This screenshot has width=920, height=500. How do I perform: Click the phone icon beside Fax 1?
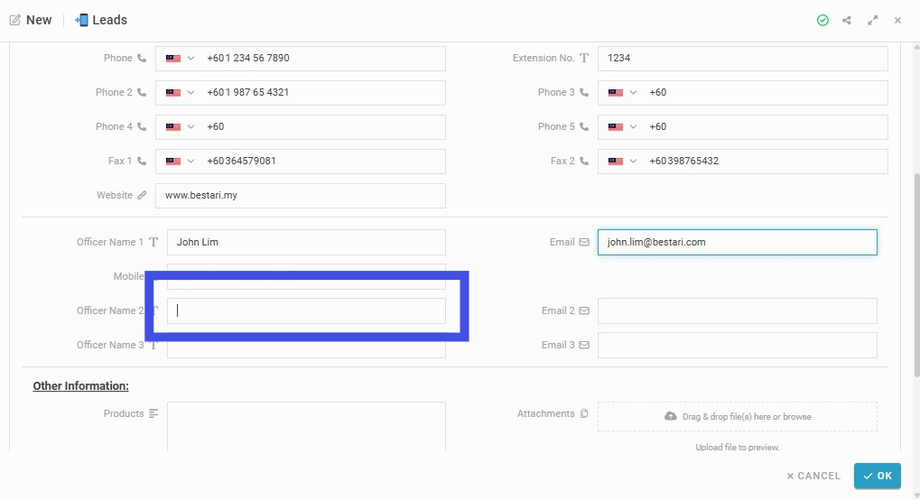[141, 161]
